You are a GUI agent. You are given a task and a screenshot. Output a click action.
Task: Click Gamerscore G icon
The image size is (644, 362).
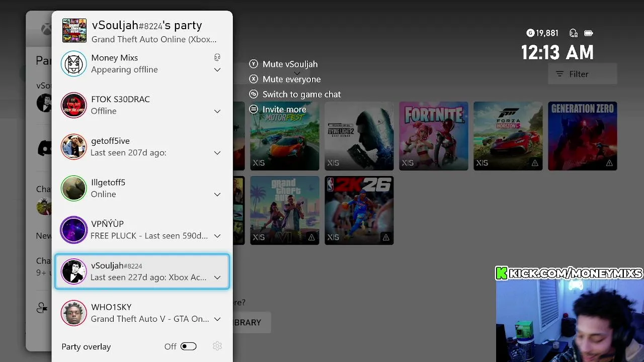pyautogui.click(x=530, y=33)
